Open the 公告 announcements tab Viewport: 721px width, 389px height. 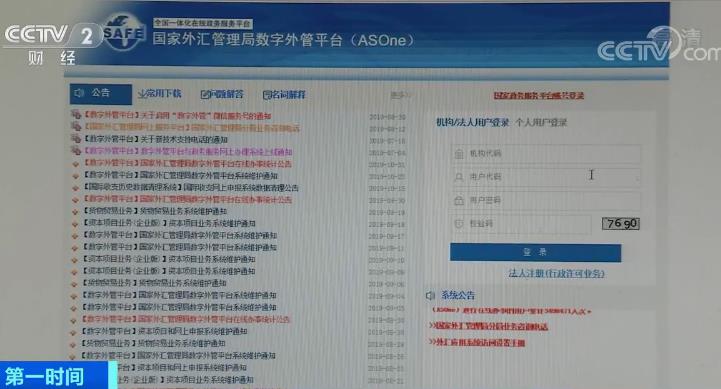pos(101,94)
